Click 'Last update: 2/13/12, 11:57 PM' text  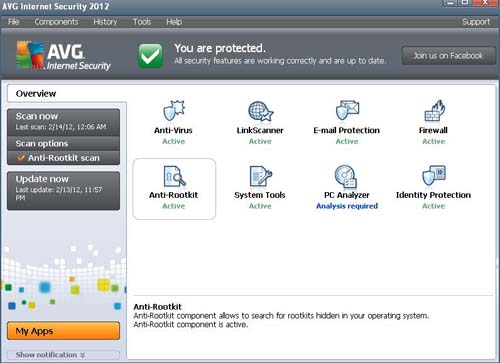point(59,194)
